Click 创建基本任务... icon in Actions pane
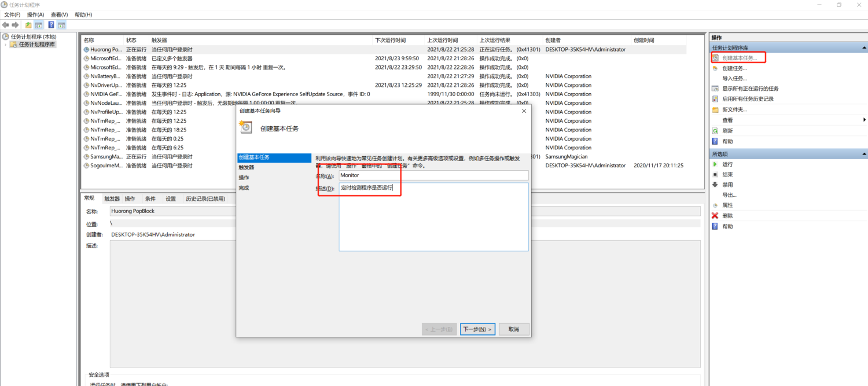 coord(716,58)
